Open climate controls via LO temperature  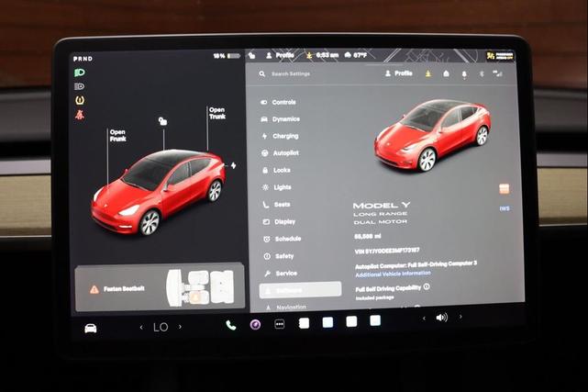pos(161,327)
